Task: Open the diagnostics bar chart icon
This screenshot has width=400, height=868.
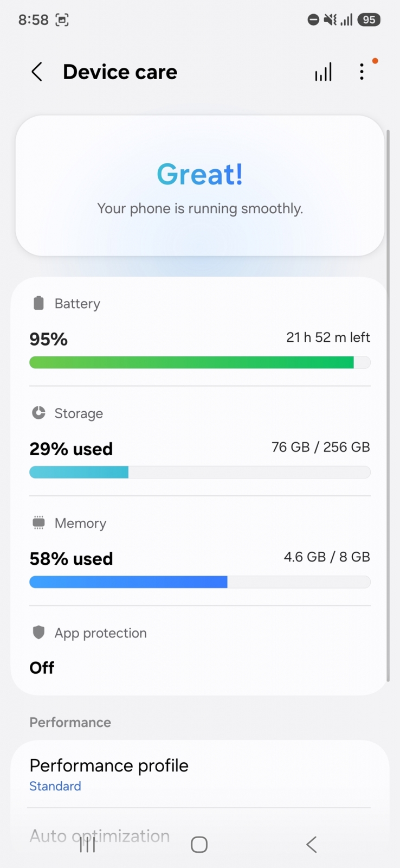Action: pyautogui.click(x=324, y=72)
